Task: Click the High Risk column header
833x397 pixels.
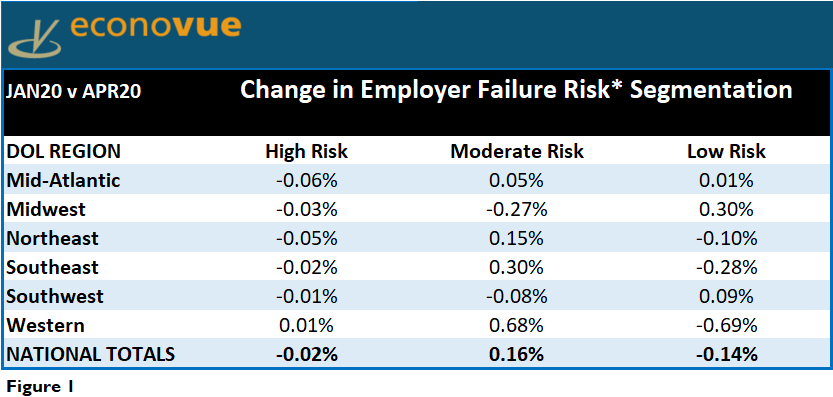Action: [307, 151]
